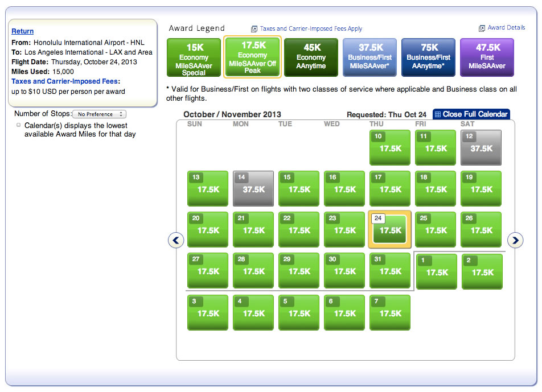Image resolution: width=542 pixels, height=392 pixels.
Task: Go to next calendar month arrow
Action: coord(515,240)
